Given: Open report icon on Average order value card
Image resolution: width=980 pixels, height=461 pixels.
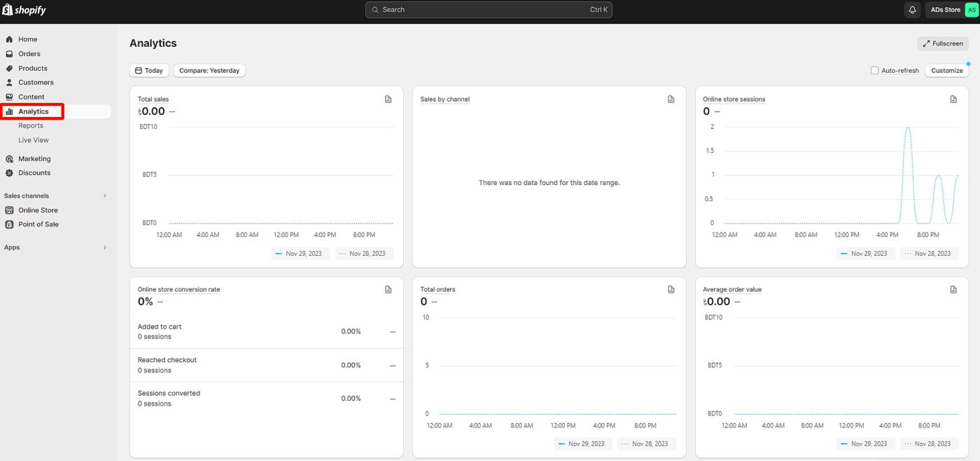Looking at the screenshot, I should pyautogui.click(x=953, y=289).
